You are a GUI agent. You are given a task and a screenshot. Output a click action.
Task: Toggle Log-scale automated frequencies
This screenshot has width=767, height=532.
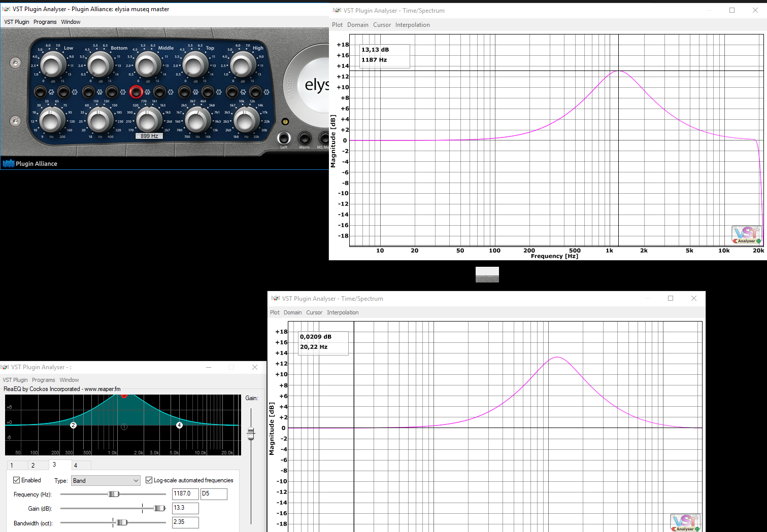pos(149,480)
